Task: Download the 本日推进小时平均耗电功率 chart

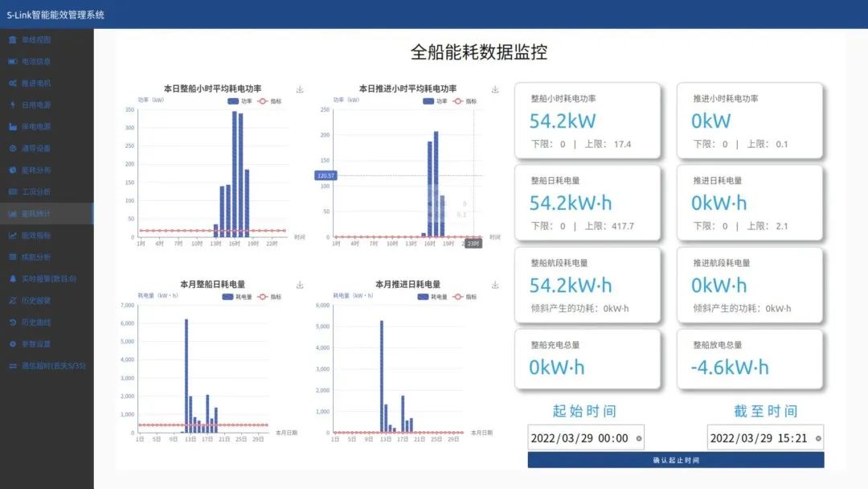Action: [495, 89]
